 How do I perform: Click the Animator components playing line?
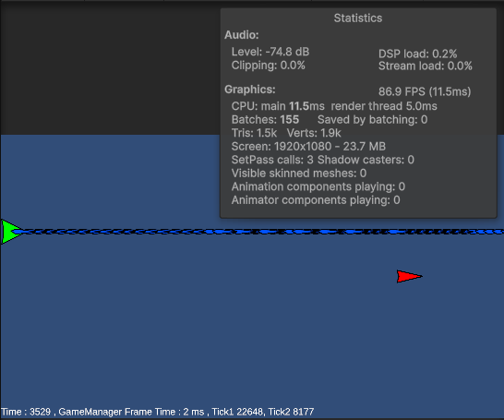point(316,200)
